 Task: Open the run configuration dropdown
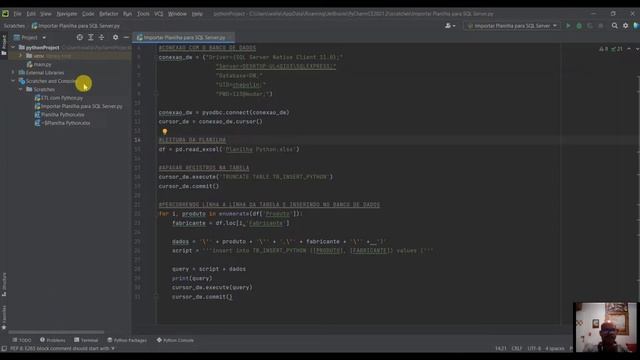tap(512, 26)
